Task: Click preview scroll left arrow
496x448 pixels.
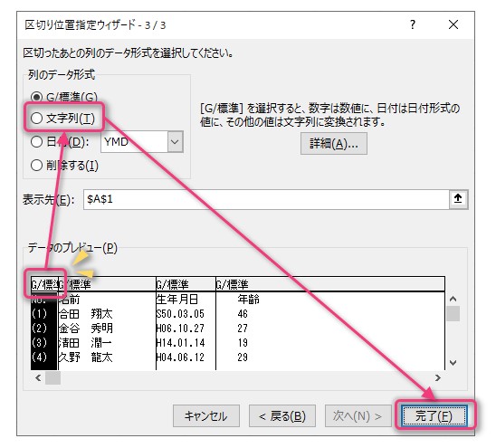Action: tap(38, 377)
